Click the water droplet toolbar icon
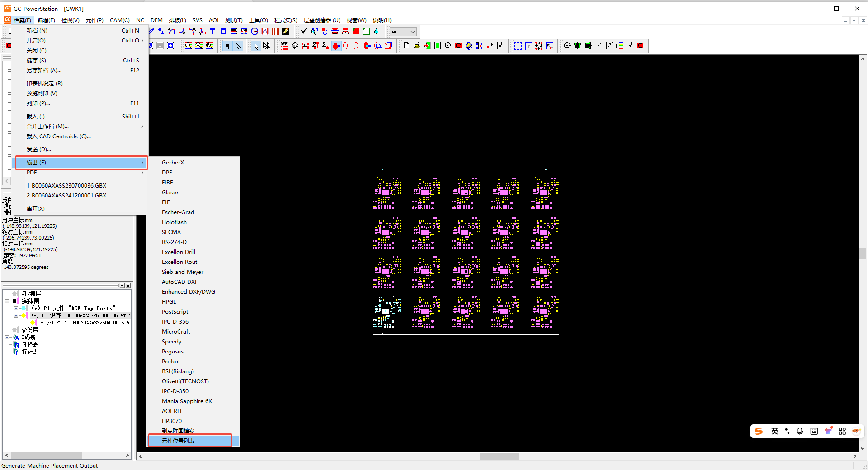Image resolution: width=868 pixels, height=470 pixels. point(376,32)
